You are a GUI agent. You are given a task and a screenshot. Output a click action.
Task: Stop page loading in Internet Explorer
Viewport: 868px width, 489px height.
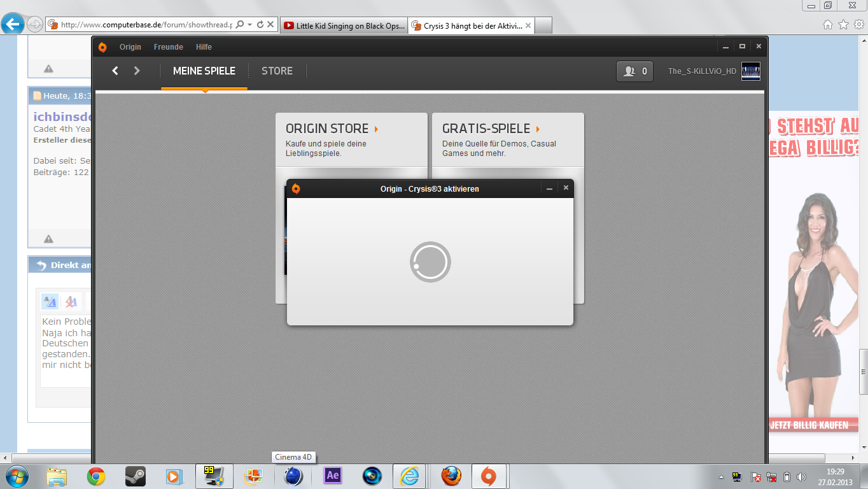tap(270, 24)
